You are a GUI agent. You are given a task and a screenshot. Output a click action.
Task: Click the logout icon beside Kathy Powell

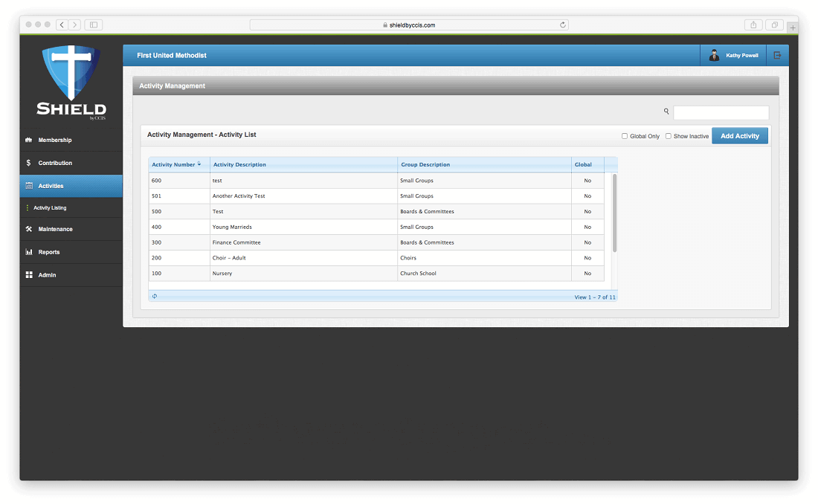coord(777,55)
